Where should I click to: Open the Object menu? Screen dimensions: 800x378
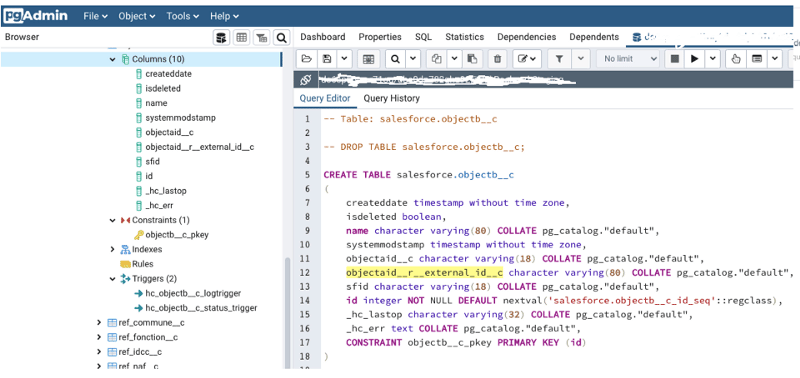pos(136,16)
